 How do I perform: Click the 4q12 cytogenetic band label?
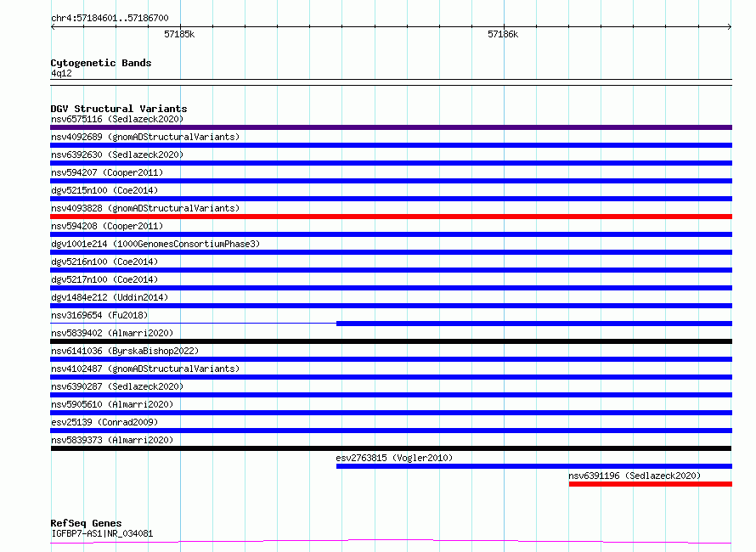[61, 73]
